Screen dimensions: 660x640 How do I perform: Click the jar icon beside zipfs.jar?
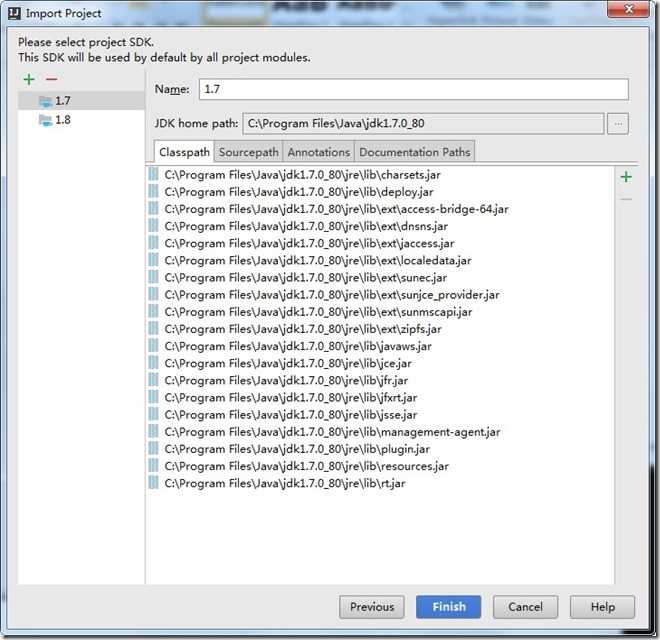(154, 329)
